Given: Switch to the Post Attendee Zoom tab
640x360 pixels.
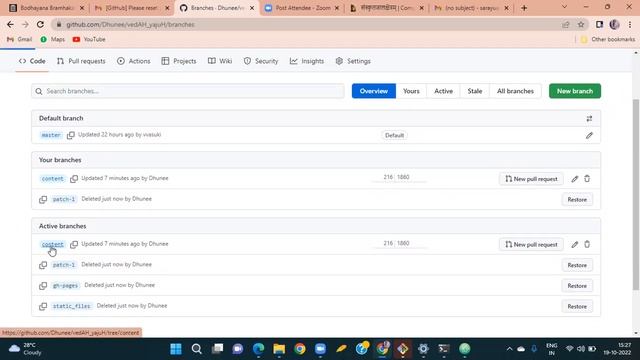Looking at the screenshot, I should (302, 8).
